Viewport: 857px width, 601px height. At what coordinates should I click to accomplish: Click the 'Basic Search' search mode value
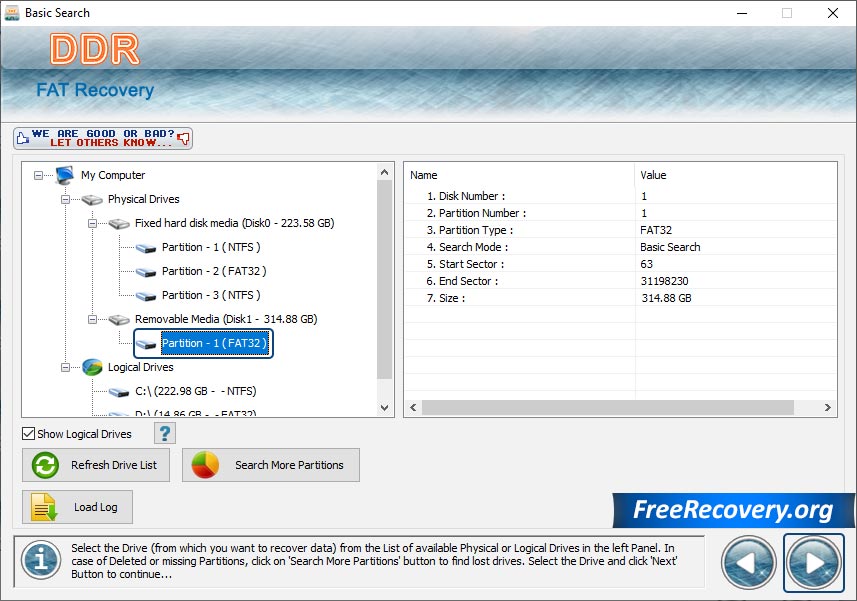click(670, 247)
